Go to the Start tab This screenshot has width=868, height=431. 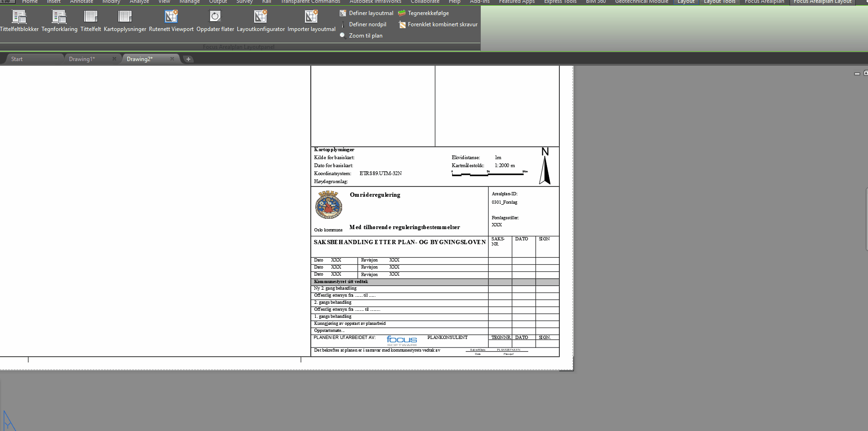pos(17,59)
